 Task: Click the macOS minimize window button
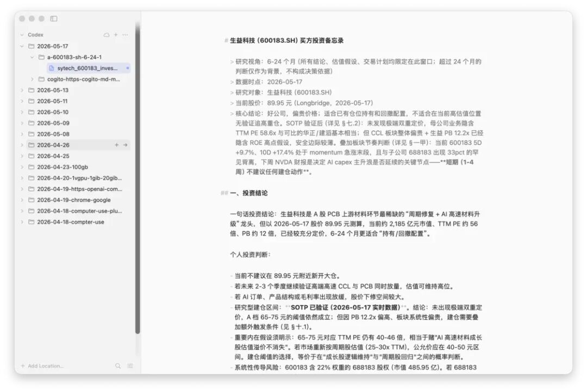(32, 18)
